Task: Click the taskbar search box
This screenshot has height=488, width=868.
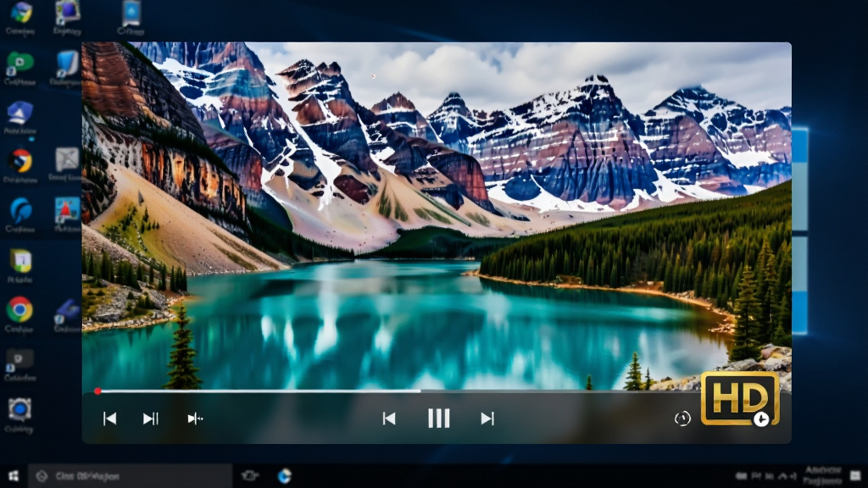Action: pyautogui.click(x=130, y=476)
